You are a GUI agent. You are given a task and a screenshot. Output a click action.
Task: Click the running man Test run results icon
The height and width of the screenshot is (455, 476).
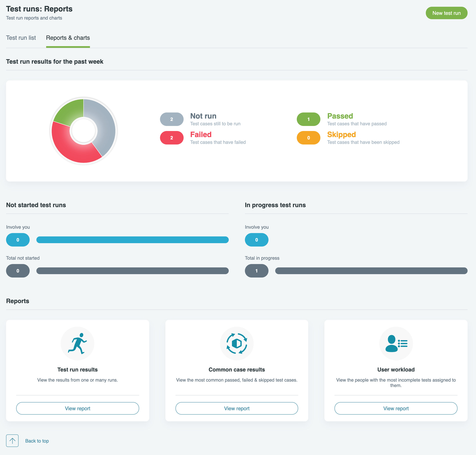77,343
